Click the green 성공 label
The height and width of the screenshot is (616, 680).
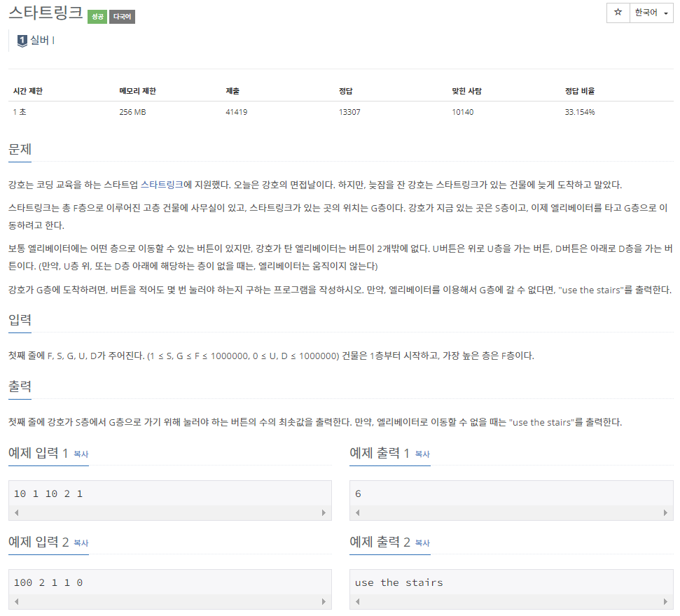(x=97, y=17)
